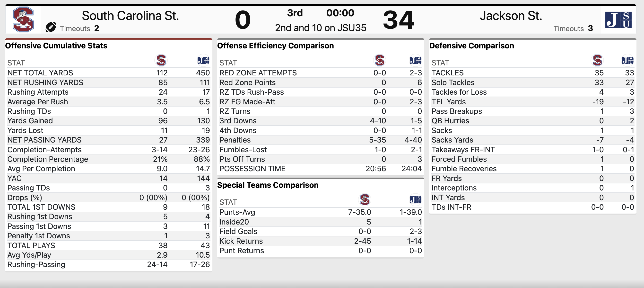
Task: Click the Jackson St. team name
Action: point(511,16)
